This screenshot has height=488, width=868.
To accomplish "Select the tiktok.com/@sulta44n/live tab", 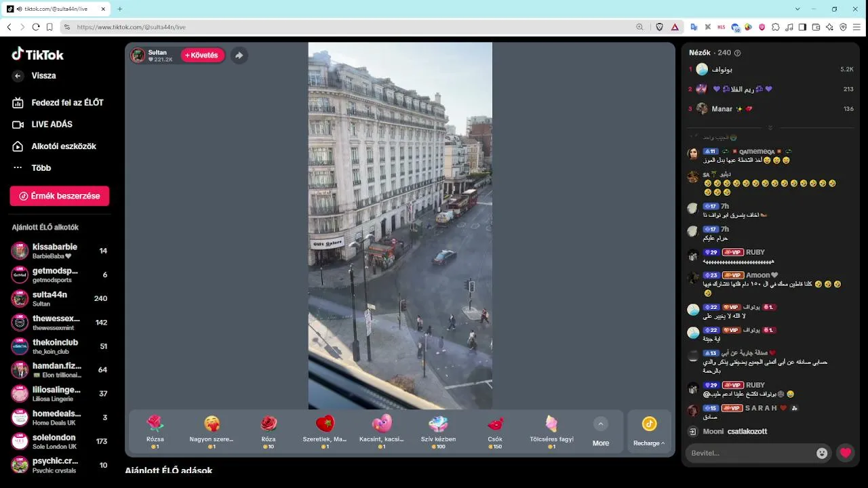I will click(56, 9).
